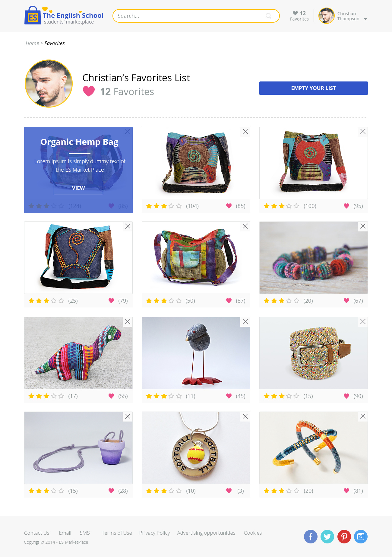Open the Instagram social icon
This screenshot has width=392, height=557.
coord(361,536)
